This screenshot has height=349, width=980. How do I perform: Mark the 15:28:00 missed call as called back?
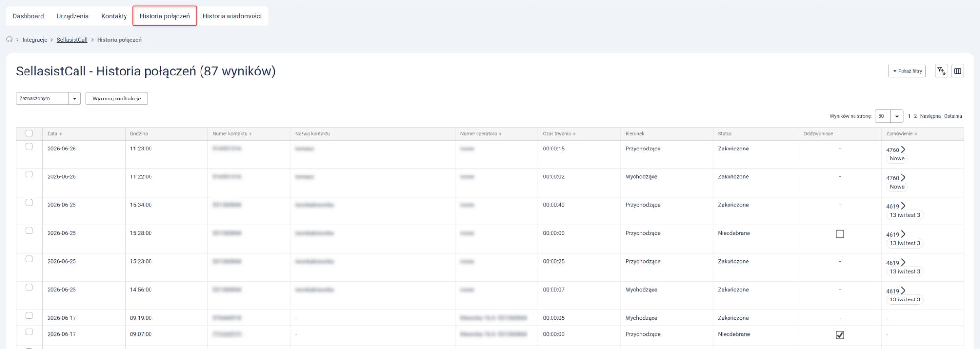[x=840, y=234]
